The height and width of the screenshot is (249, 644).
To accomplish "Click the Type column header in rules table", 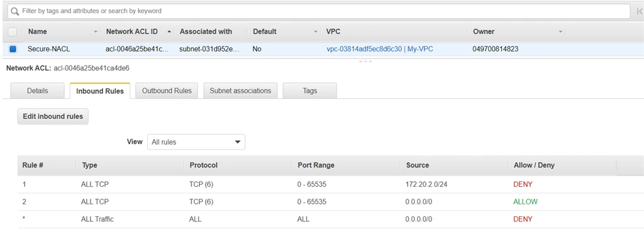I will [89, 165].
